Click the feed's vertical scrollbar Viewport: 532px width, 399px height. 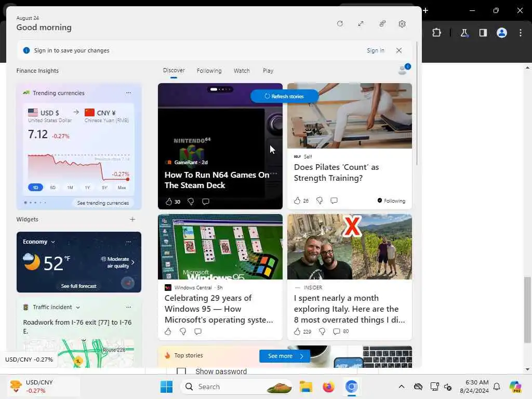(417, 103)
